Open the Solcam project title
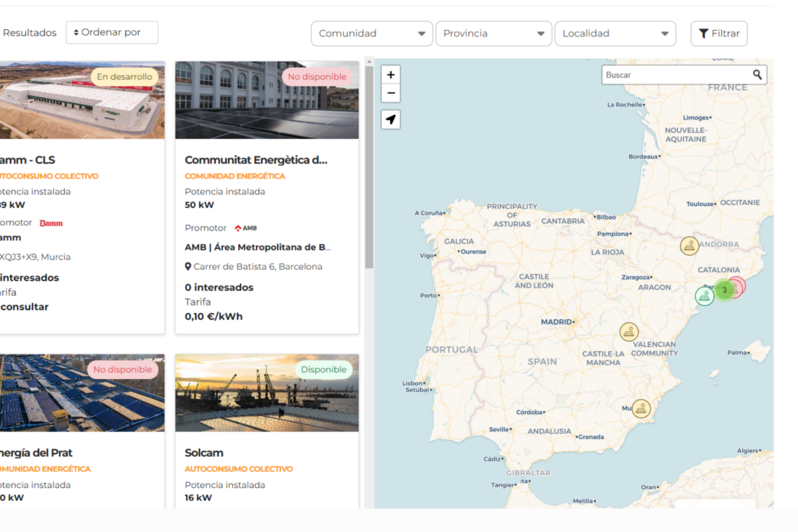798x532 pixels. [204, 453]
